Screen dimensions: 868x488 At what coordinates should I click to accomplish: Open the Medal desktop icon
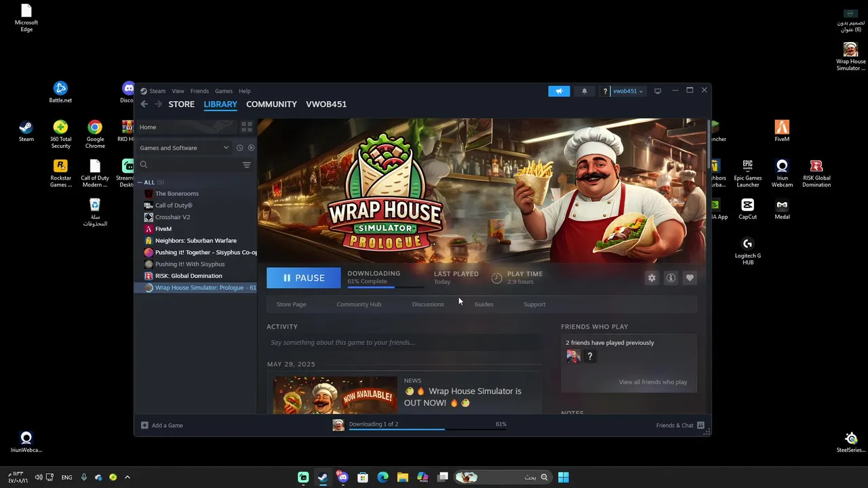click(x=782, y=209)
